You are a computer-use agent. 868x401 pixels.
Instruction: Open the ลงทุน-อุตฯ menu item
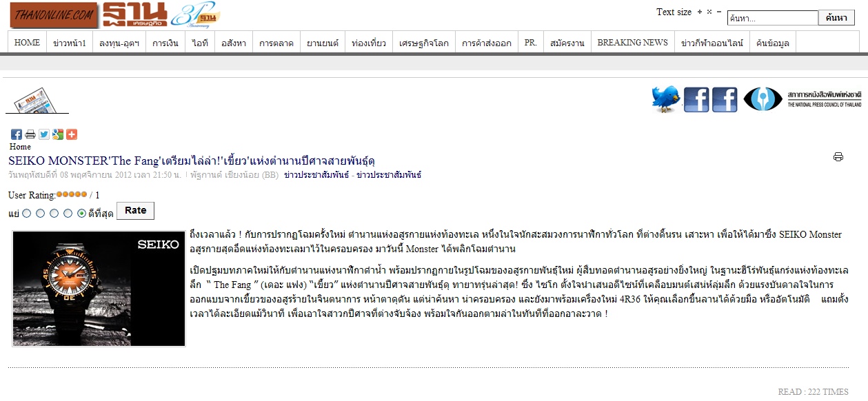(x=119, y=42)
